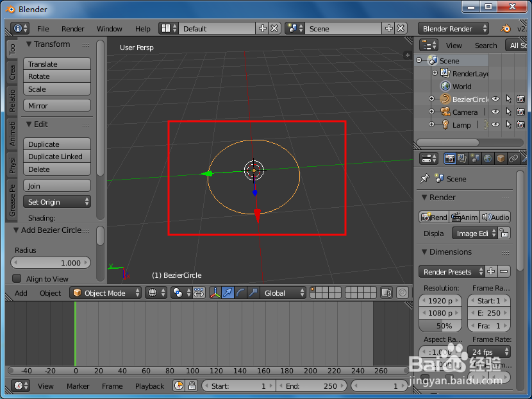Click the screen layout browse icon
Viewport: 532px width, 399px height.
(x=169, y=28)
